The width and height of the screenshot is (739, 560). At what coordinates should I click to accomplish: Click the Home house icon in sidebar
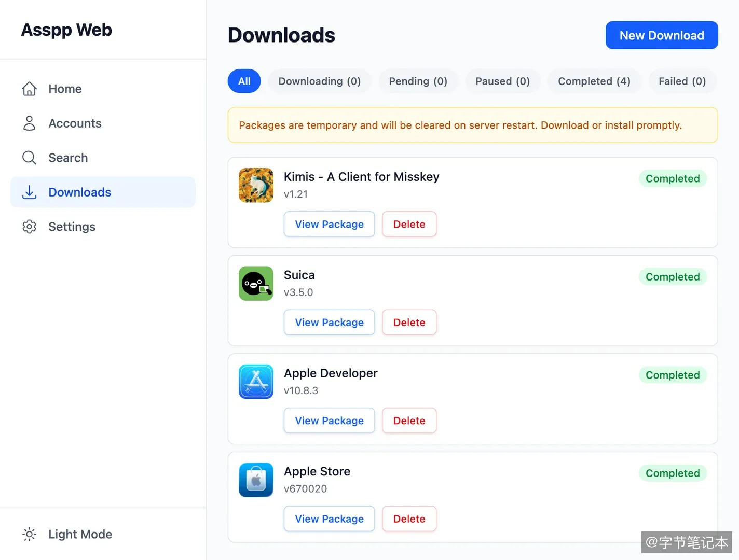pos(30,89)
